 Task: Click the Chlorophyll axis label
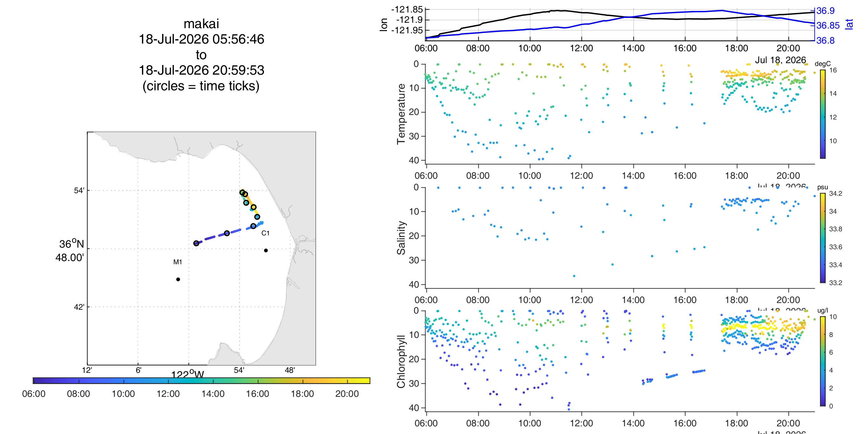(x=401, y=362)
